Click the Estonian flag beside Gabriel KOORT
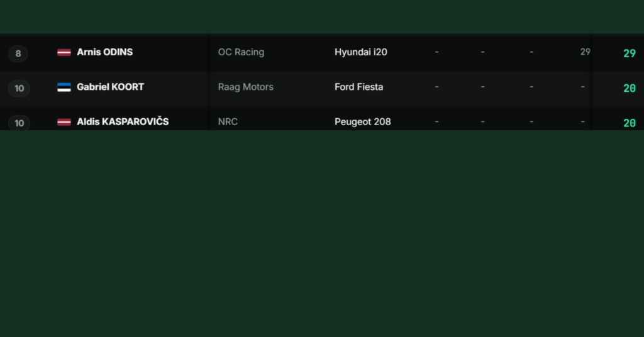The width and height of the screenshot is (644, 337). click(x=64, y=87)
